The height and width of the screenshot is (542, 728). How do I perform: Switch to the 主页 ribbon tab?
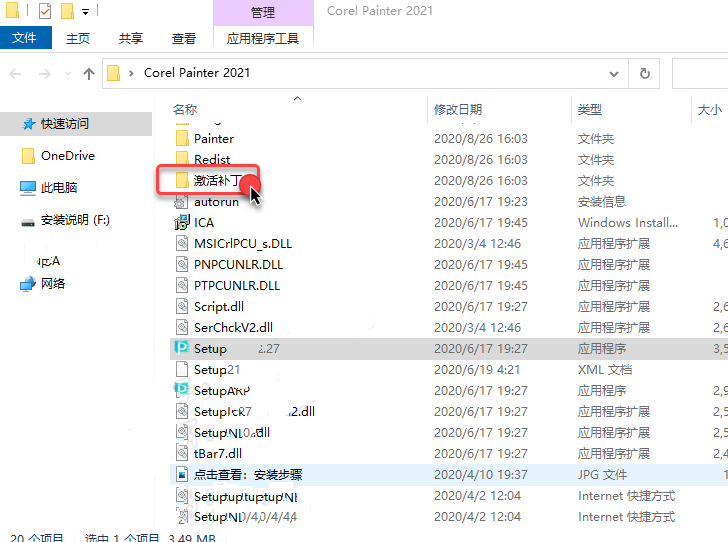point(78,38)
